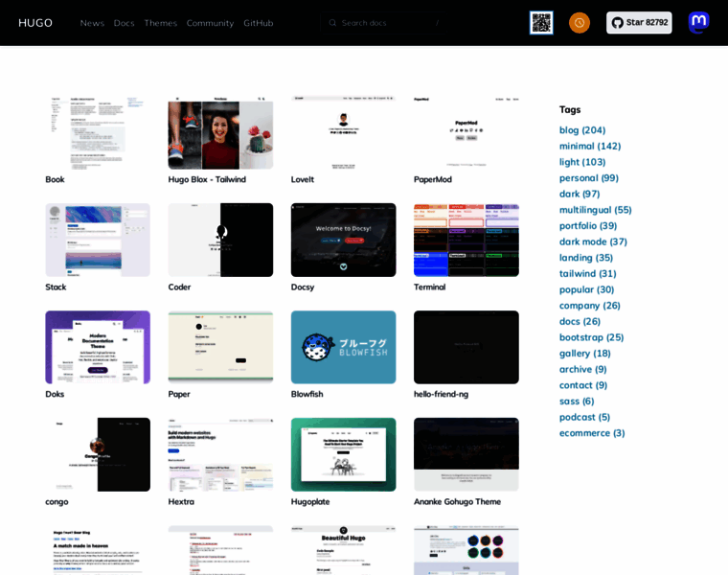Click the Book theme title
This screenshot has width=728, height=575.
tap(55, 179)
